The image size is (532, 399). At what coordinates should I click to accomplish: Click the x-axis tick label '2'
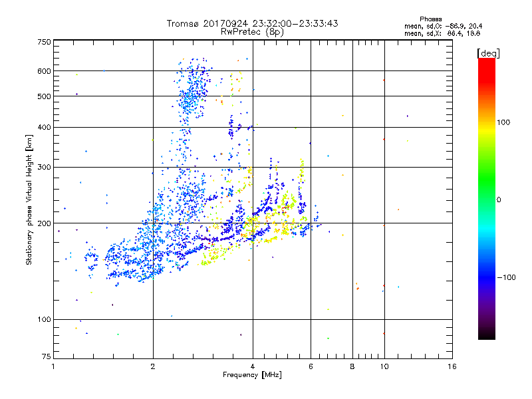coord(153,366)
